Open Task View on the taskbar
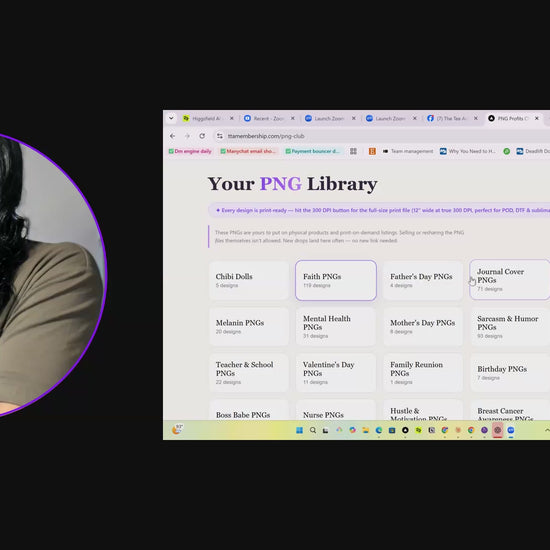Viewport: 550px width, 550px height. (326, 430)
